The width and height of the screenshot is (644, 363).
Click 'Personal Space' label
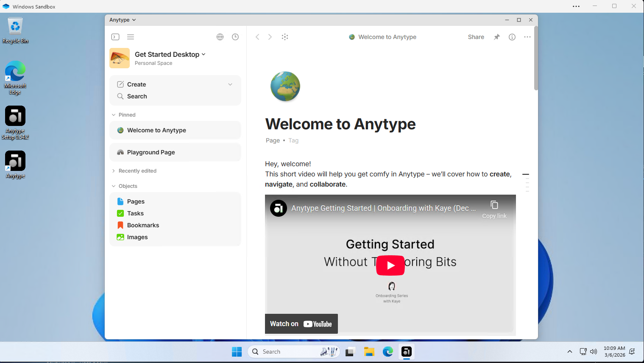click(153, 63)
